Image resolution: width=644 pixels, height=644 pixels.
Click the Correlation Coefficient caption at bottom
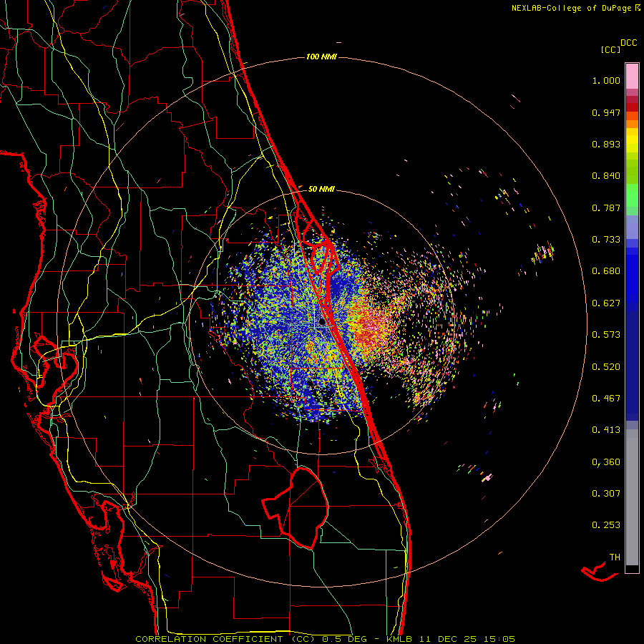tap(325, 639)
